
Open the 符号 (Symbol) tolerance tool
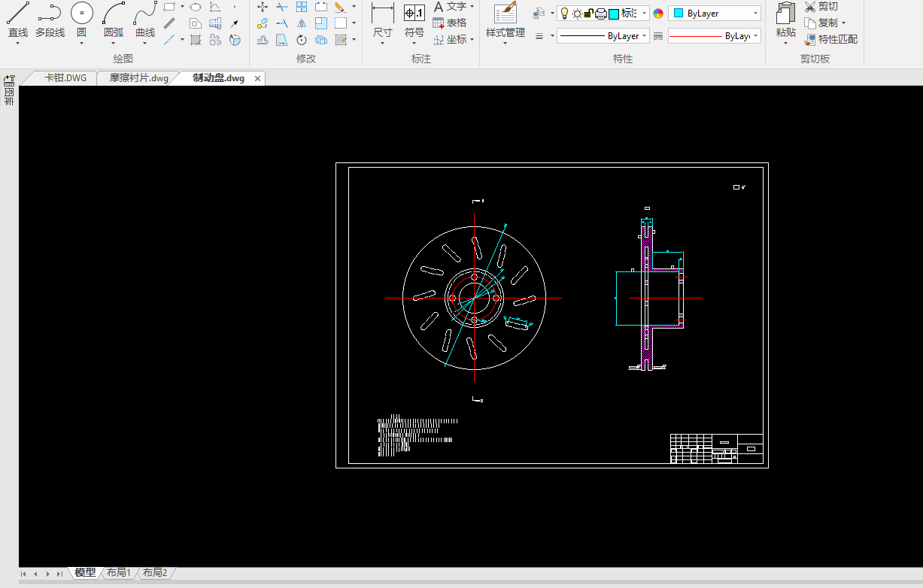414,20
